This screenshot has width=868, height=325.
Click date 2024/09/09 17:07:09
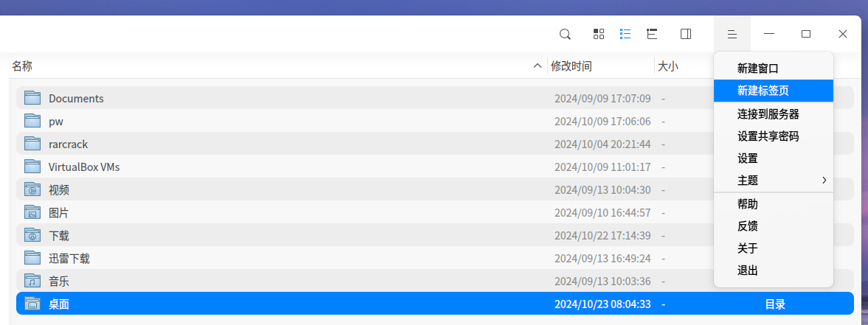tap(603, 99)
